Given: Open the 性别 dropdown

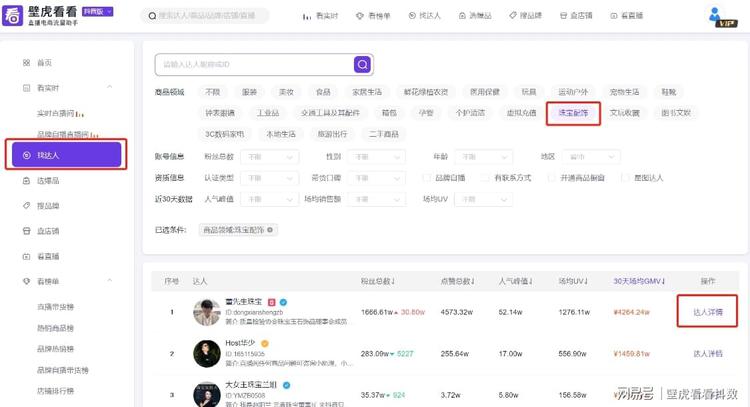Looking at the screenshot, I should [x=376, y=157].
